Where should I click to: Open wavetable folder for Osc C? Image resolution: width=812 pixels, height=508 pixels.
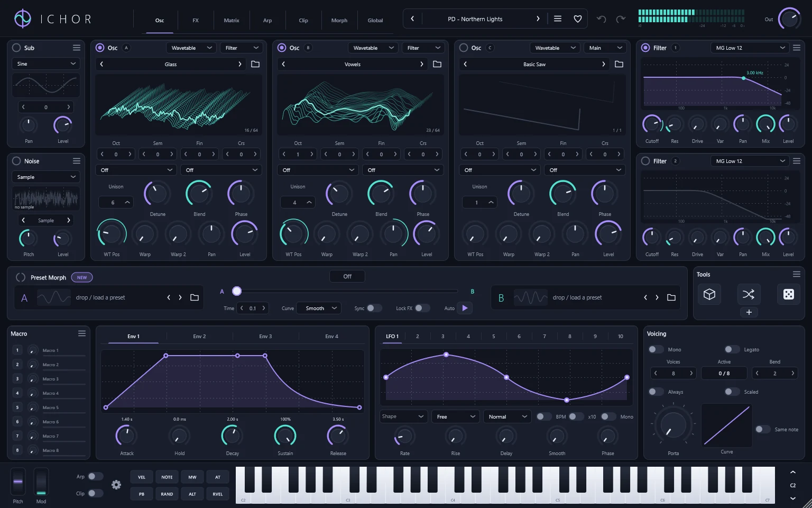(x=619, y=64)
